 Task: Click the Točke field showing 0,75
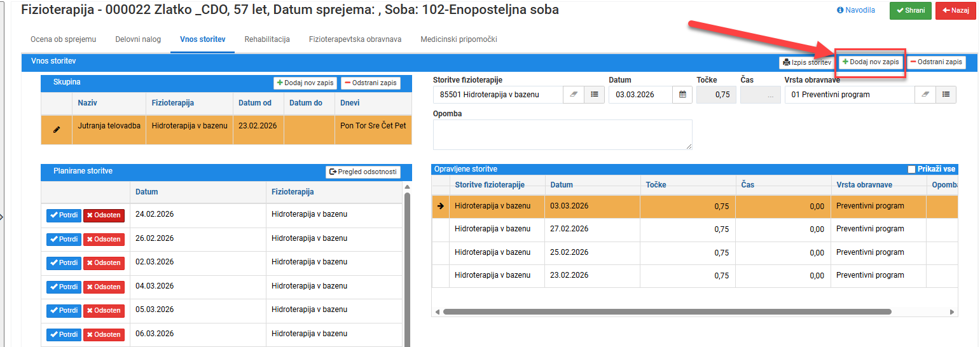(x=716, y=94)
